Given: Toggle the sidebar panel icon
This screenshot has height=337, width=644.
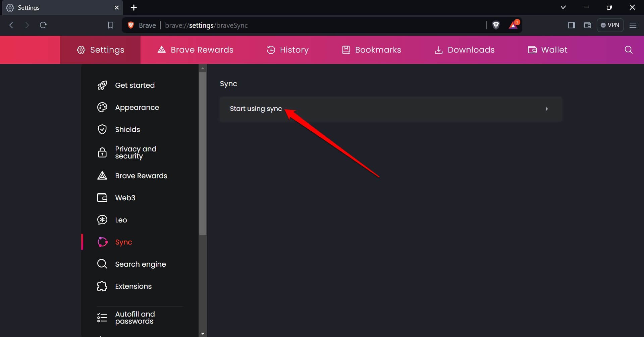Looking at the screenshot, I should pyautogui.click(x=572, y=25).
